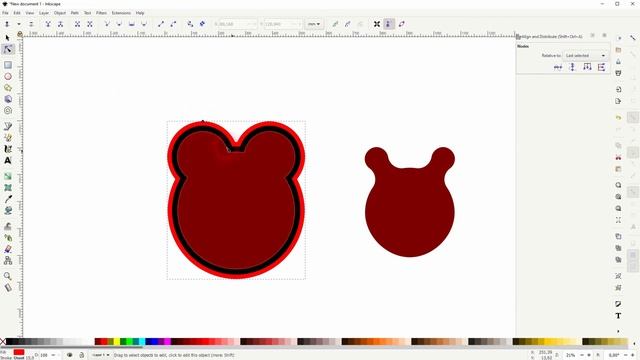Open the Path menu
640x360 pixels.
tap(75, 13)
